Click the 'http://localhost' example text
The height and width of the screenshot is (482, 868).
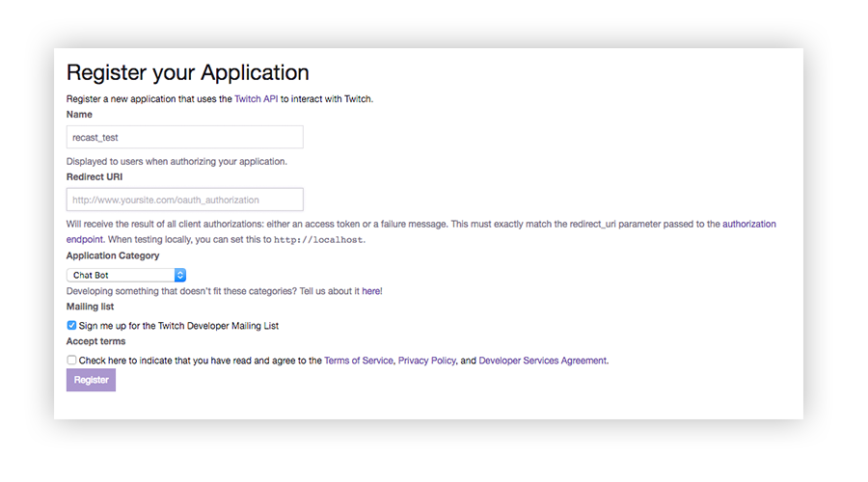point(318,240)
